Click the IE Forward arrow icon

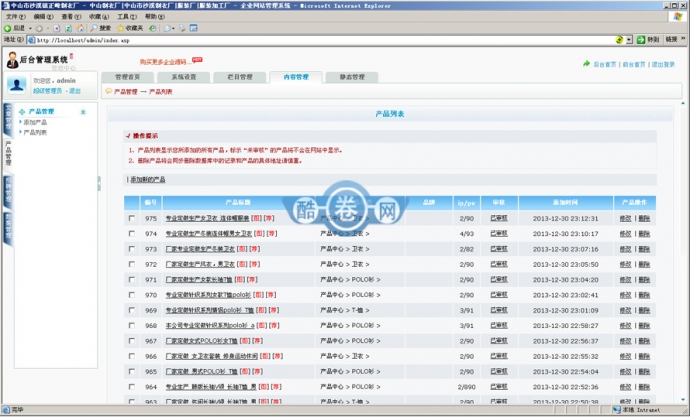[39, 28]
